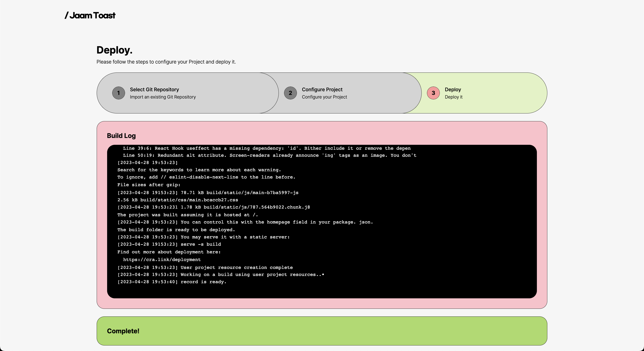Click the Deploy. page heading

(114, 50)
